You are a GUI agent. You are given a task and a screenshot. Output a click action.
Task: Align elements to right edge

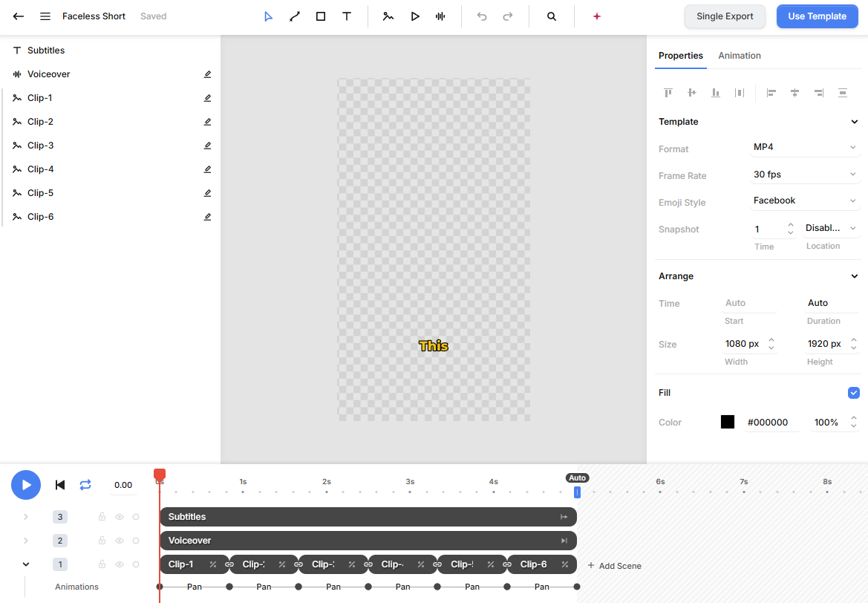pos(819,93)
